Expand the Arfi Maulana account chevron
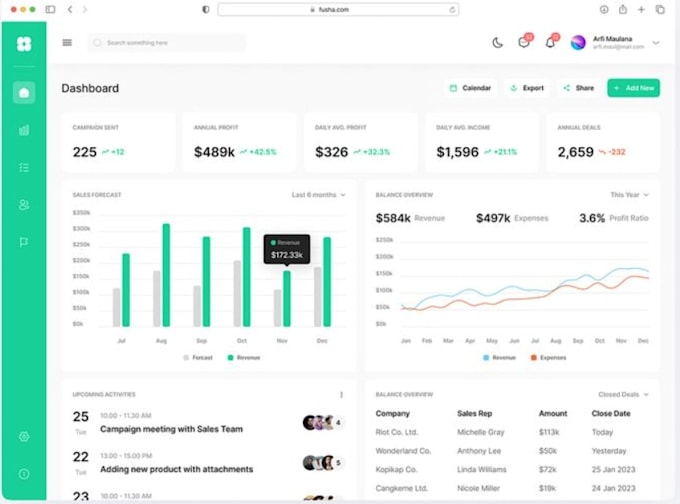 [656, 43]
